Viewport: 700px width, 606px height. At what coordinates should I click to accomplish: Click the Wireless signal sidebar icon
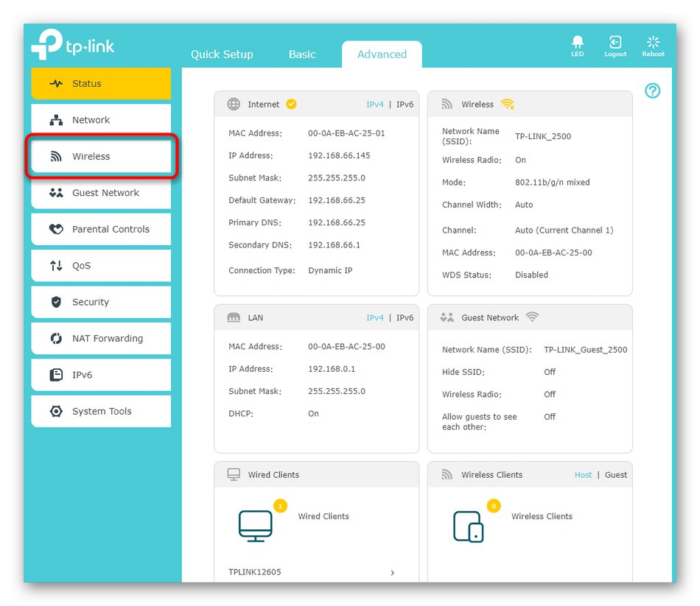tap(56, 156)
